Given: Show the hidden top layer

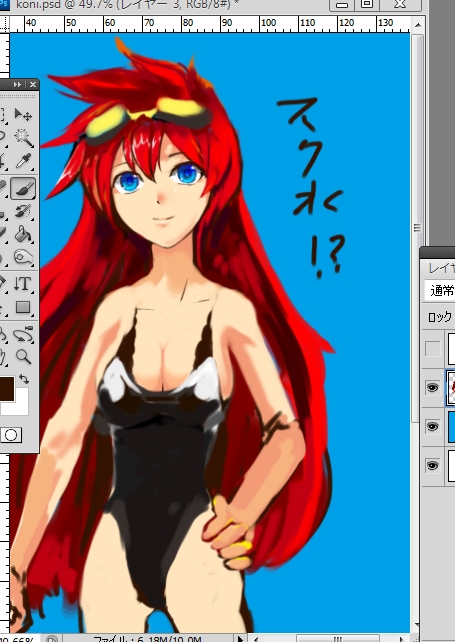Looking at the screenshot, I should [432, 348].
